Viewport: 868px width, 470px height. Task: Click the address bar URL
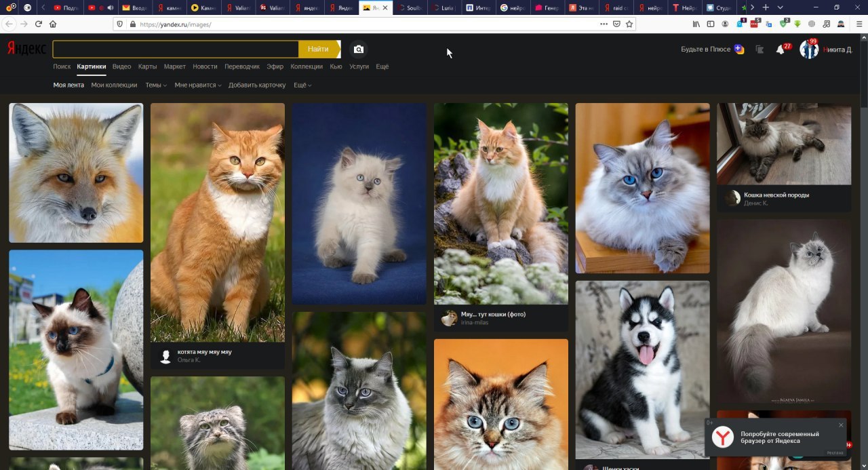(175, 24)
